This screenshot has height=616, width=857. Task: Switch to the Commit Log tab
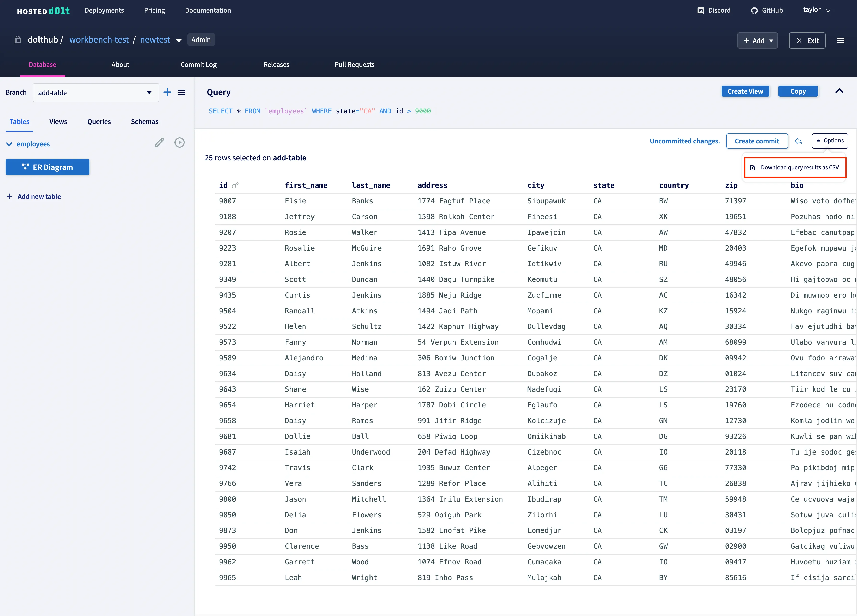point(198,64)
